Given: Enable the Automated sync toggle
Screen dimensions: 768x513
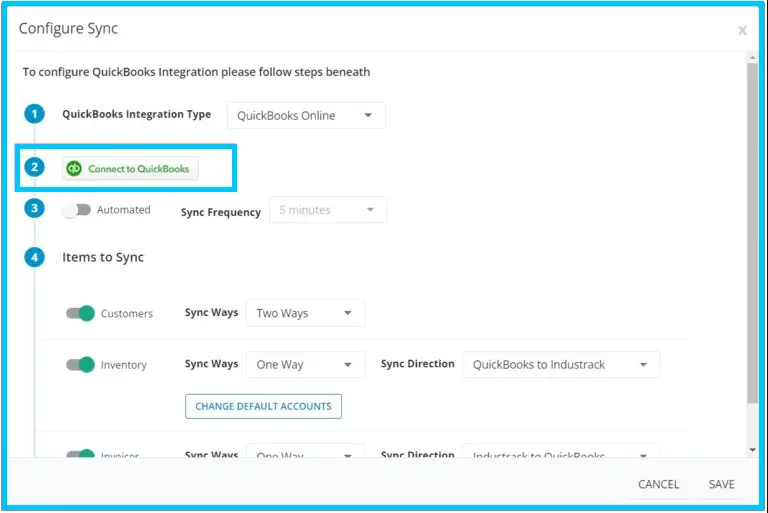Looking at the screenshot, I should pyautogui.click(x=77, y=210).
